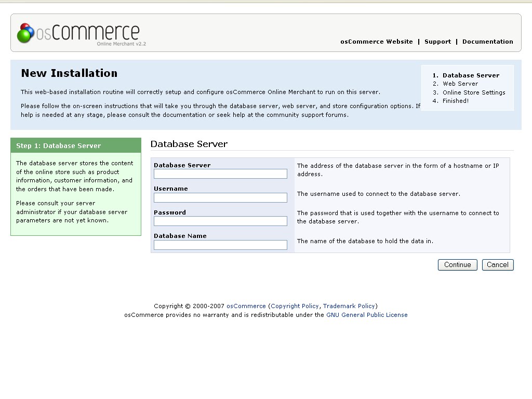The width and height of the screenshot is (532, 399).
Task: Open the GNU General Public License link
Action: (367, 315)
